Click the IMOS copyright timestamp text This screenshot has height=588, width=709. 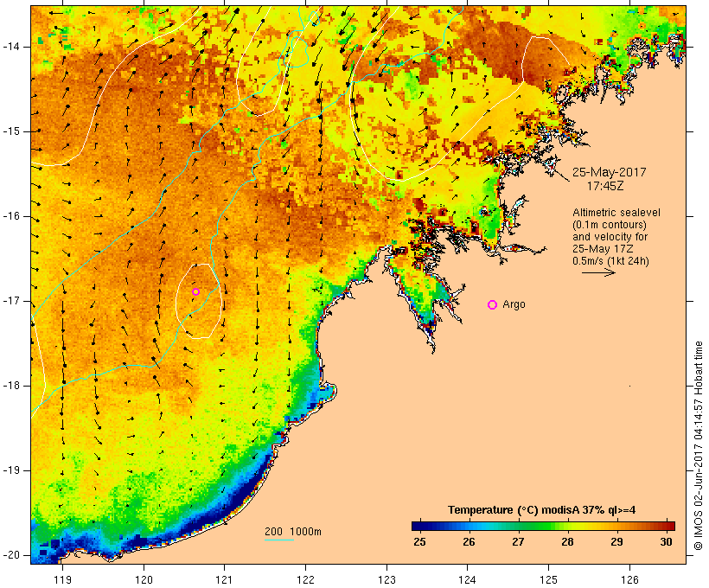coord(699,446)
